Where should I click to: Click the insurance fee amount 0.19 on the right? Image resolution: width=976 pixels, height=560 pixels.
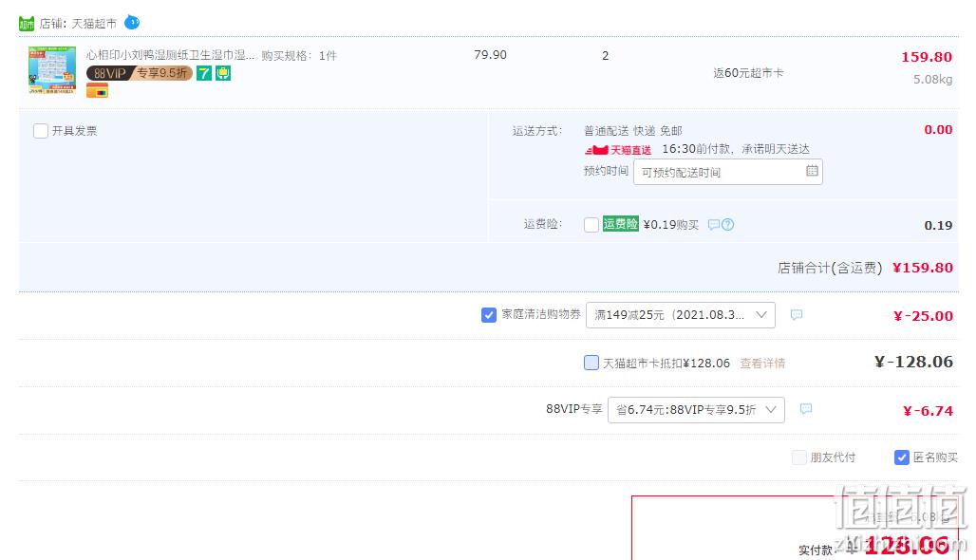938,225
